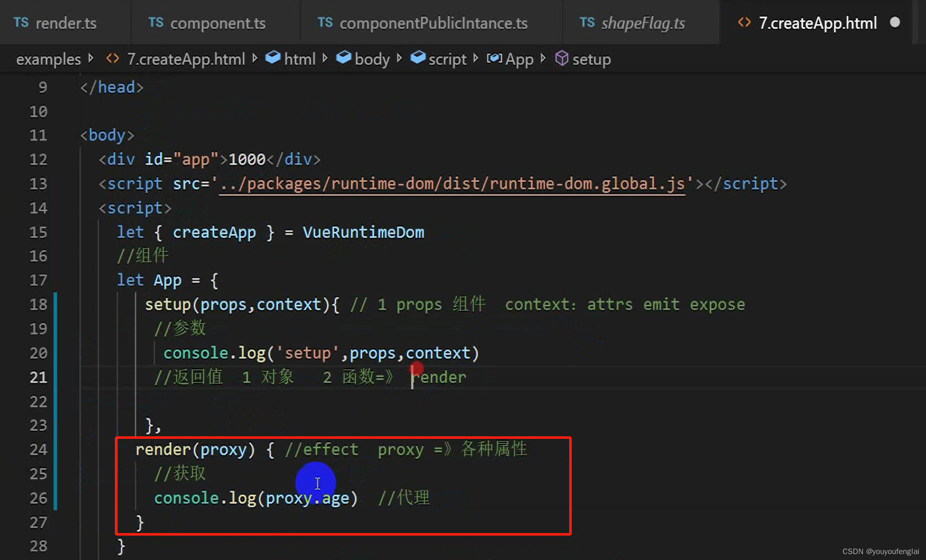Click the cube icon before body breadcrumb
The width and height of the screenshot is (926, 560).
(344, 58)
